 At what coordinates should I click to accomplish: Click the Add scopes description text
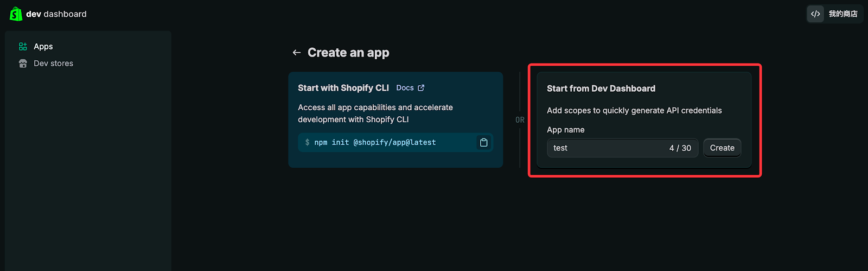[634, 110]
